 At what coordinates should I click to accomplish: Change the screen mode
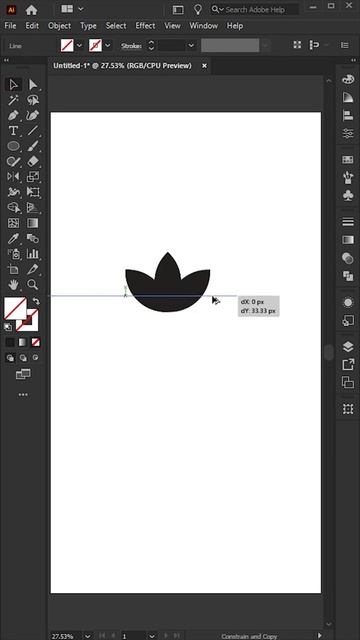coord(23,374)
